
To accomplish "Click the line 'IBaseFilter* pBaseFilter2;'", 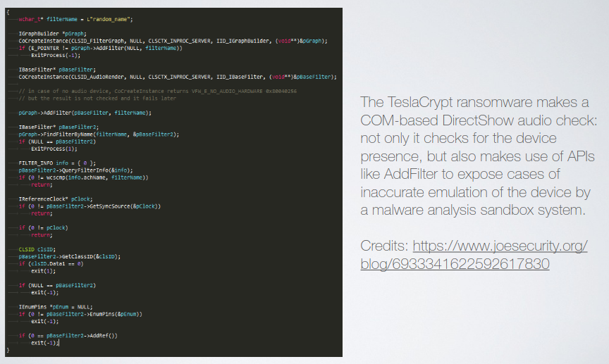I will click(59, 127).
